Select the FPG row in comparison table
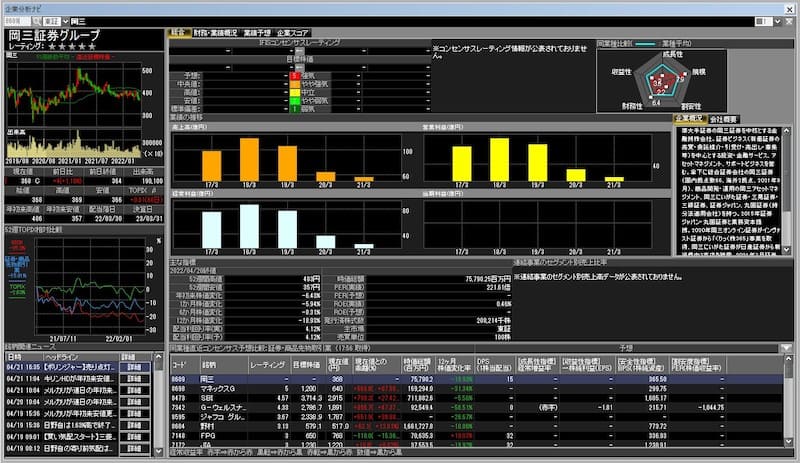Viewport: 800px width, 463px height. coord(476,435)
